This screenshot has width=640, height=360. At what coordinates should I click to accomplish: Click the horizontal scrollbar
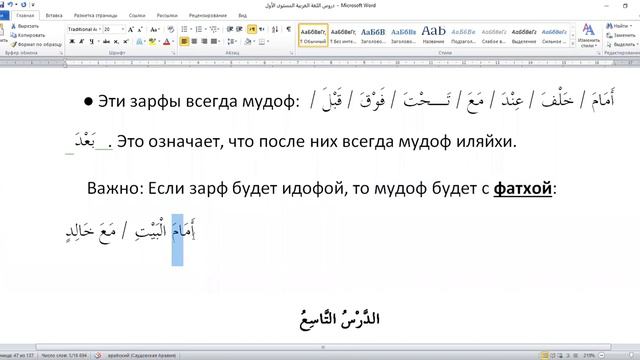pos(323,347)
